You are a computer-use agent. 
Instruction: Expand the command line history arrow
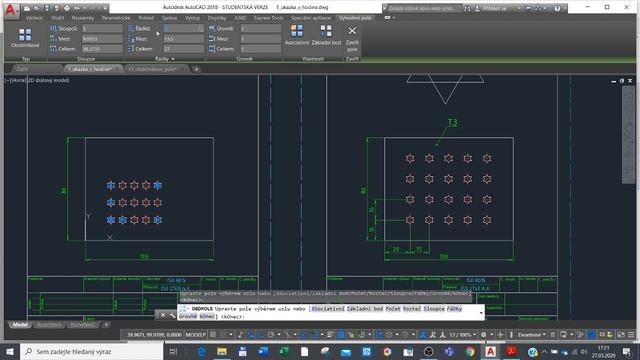click(481, 313)
